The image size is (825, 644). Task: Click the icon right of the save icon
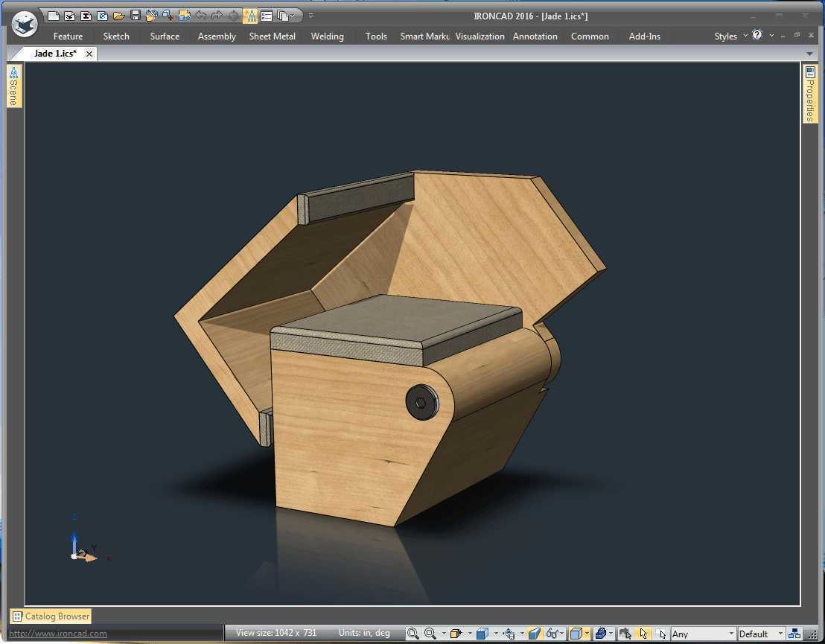coord(152,15)
